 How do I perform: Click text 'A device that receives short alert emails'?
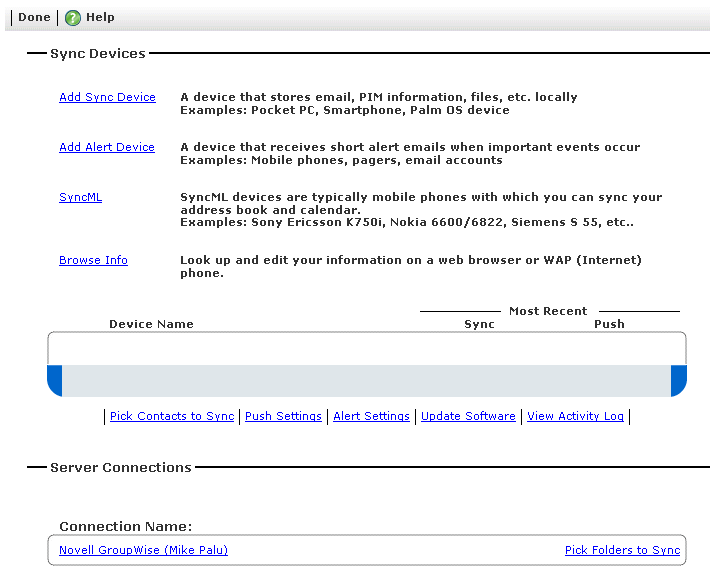point(313,147)
